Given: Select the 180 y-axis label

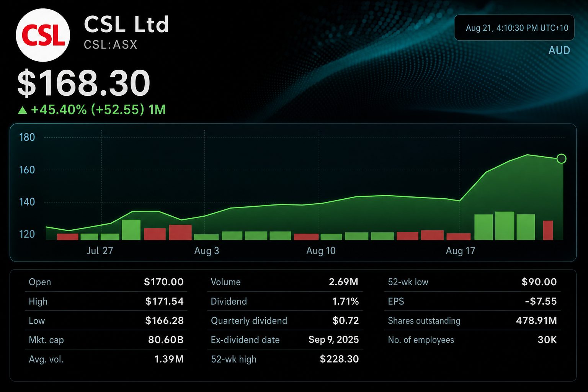Looking at the screenshot, I should point(27,137).
